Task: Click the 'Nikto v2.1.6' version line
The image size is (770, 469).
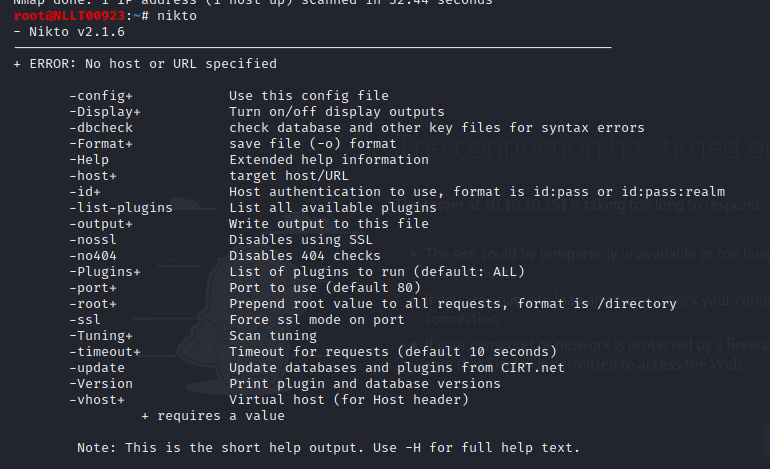Action: (x=69, y=32)
